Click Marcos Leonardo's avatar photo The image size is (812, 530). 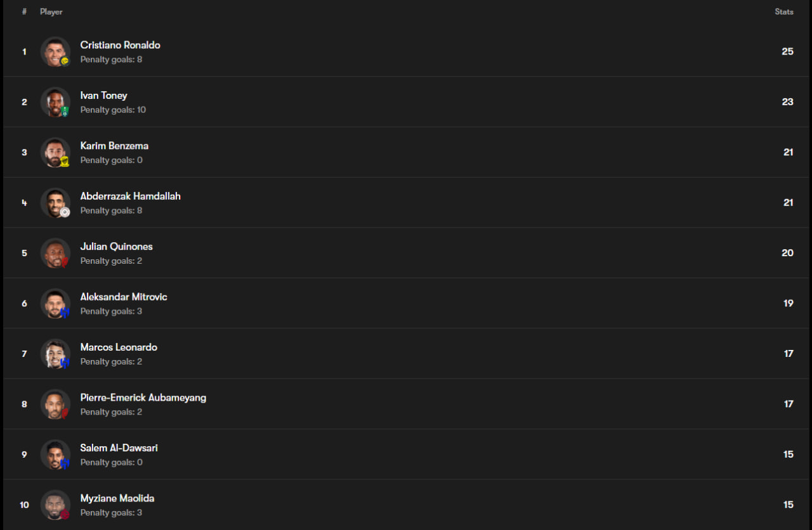(x=55, y=354)
